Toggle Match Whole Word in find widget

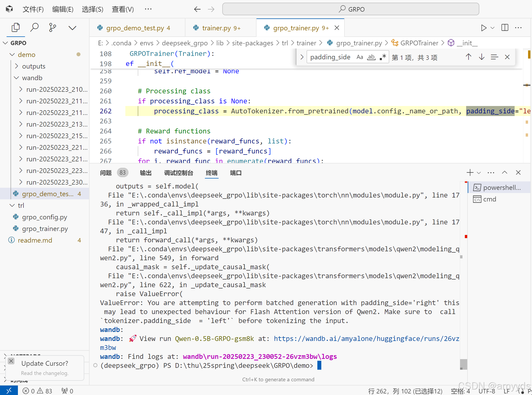tap(371, 57)
